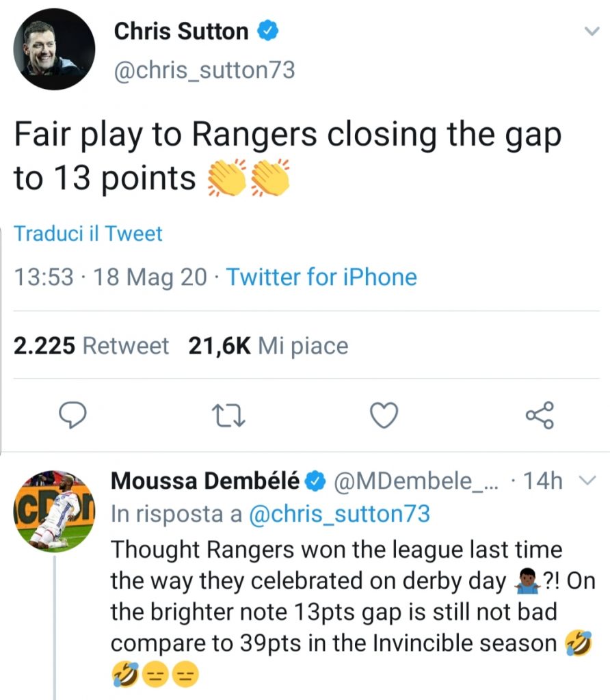
Task: Like the tweet with heart icon
Action: point(384,415)
